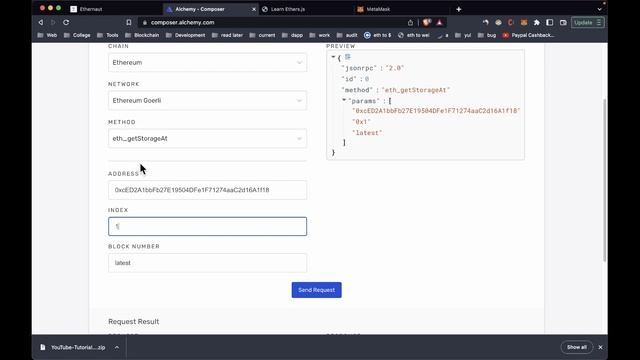Click the "latest" value in preview

click(367, 133)
